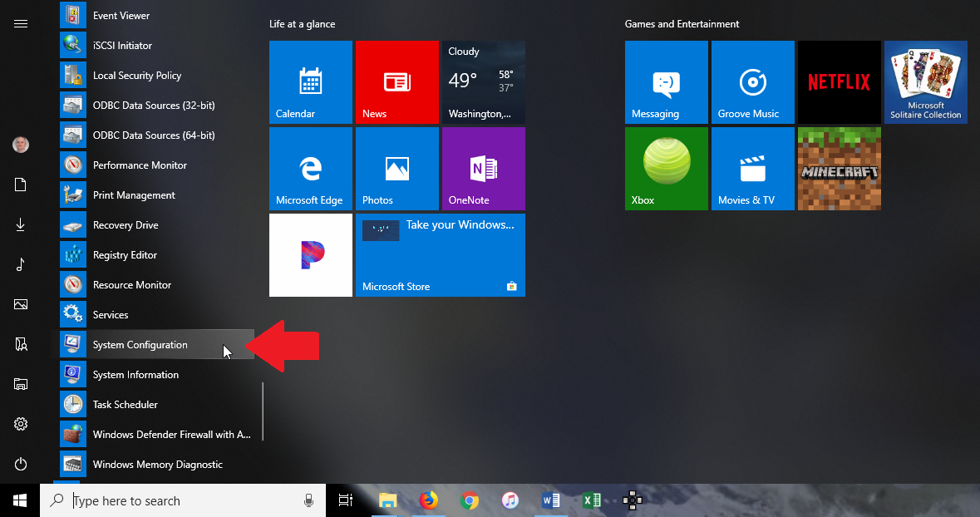
Task: Launch Registry Editor
Action: [156, 256]
